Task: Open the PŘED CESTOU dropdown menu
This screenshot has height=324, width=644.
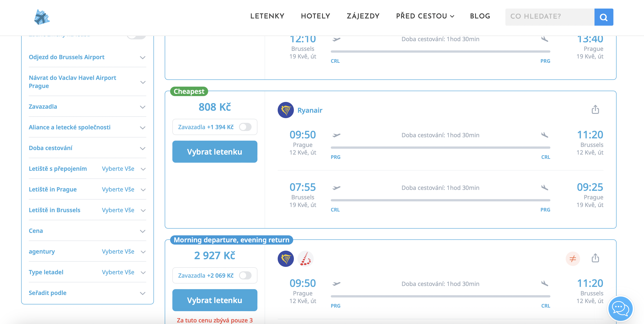Action: (x=425, y=16)
